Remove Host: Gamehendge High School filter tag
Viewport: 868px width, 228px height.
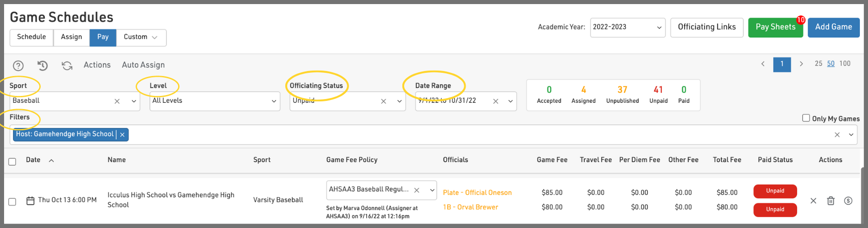tap(122, 134)
